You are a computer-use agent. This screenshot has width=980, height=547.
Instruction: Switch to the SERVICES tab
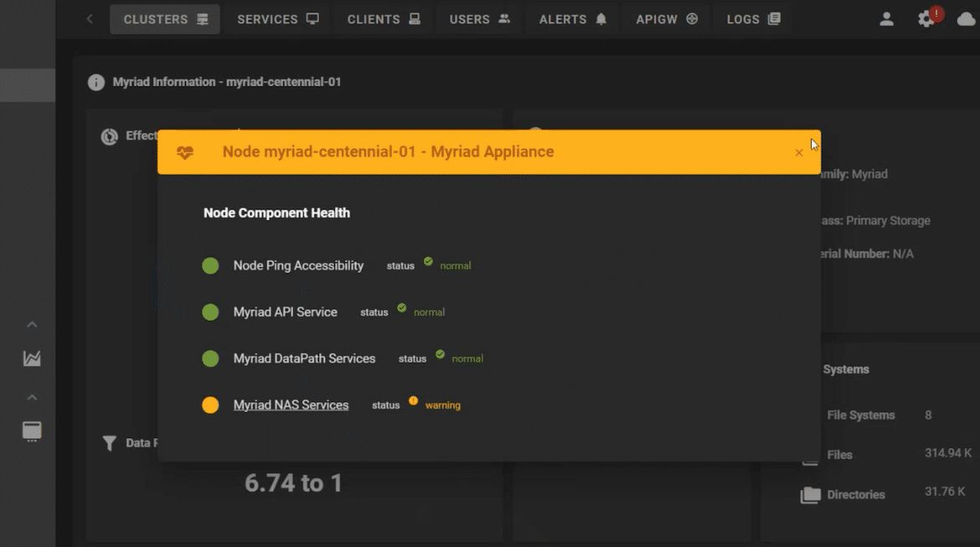click(277, 19)
